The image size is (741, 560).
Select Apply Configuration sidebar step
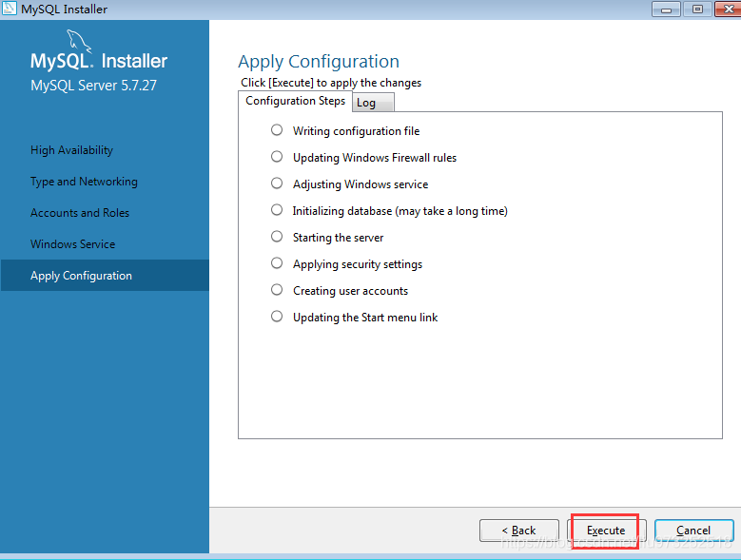(x=105, y=276)
